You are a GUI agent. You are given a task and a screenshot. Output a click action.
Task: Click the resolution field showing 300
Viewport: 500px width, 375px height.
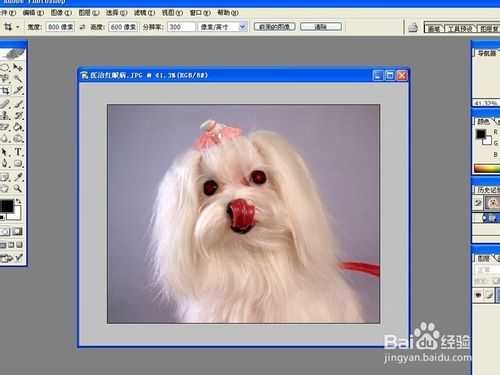click(x=181, y=27)
